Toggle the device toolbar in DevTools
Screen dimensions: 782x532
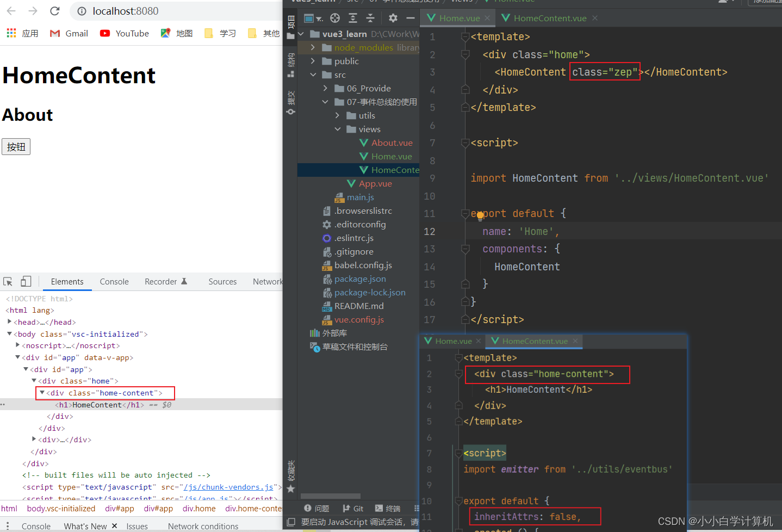[26, 281]
